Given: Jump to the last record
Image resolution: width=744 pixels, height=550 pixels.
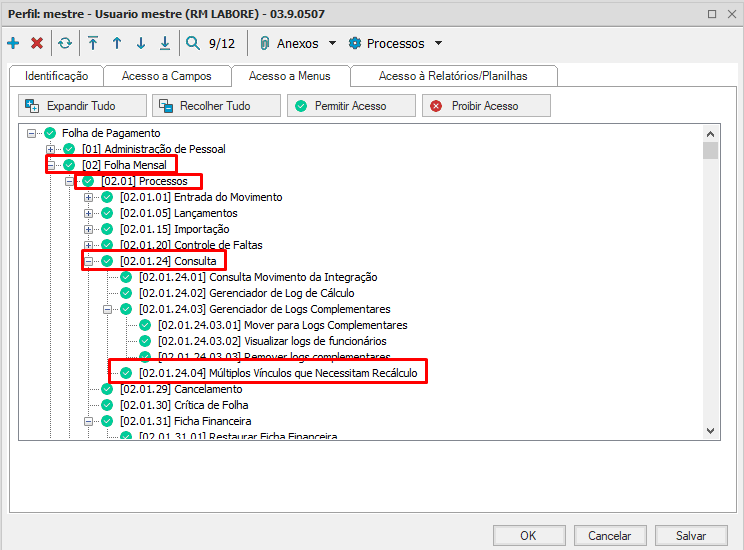Looking at the screenshot, I should (165, 43).
